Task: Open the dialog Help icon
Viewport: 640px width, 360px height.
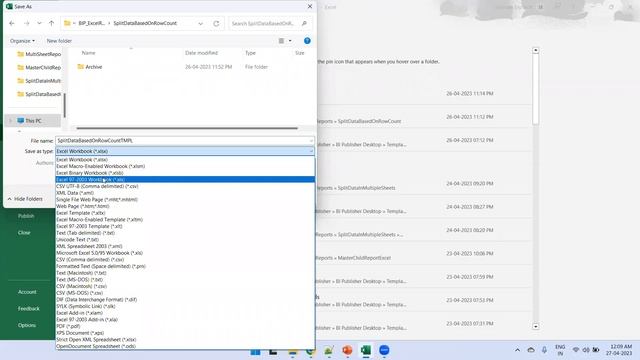Action: [x=307, y=41]
